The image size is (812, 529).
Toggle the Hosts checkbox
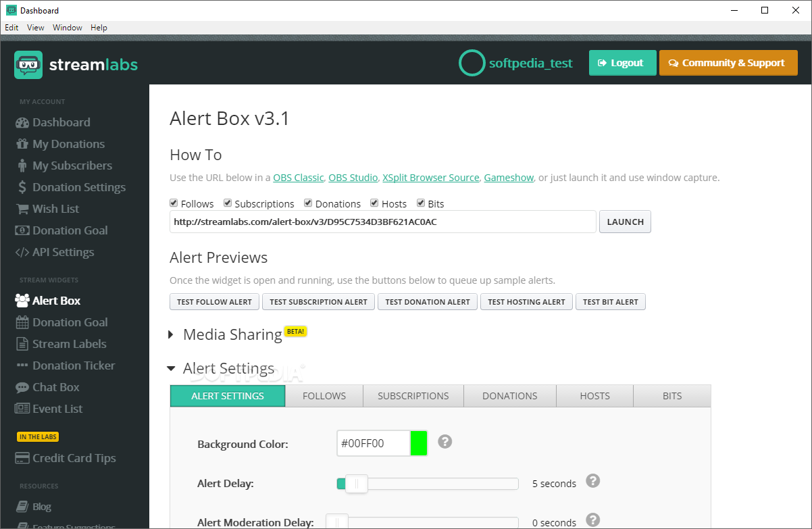pos(374,203)
